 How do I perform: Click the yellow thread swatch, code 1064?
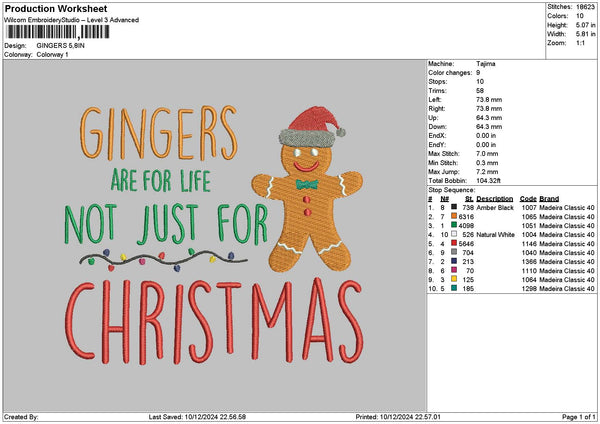tap(455, 279)
